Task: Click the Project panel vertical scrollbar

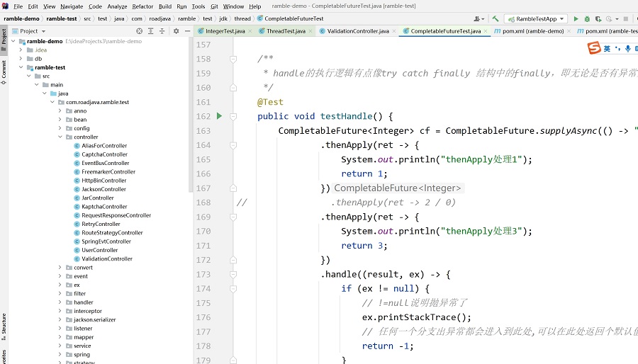Action: pyautogui.click(x=190, y=114)
